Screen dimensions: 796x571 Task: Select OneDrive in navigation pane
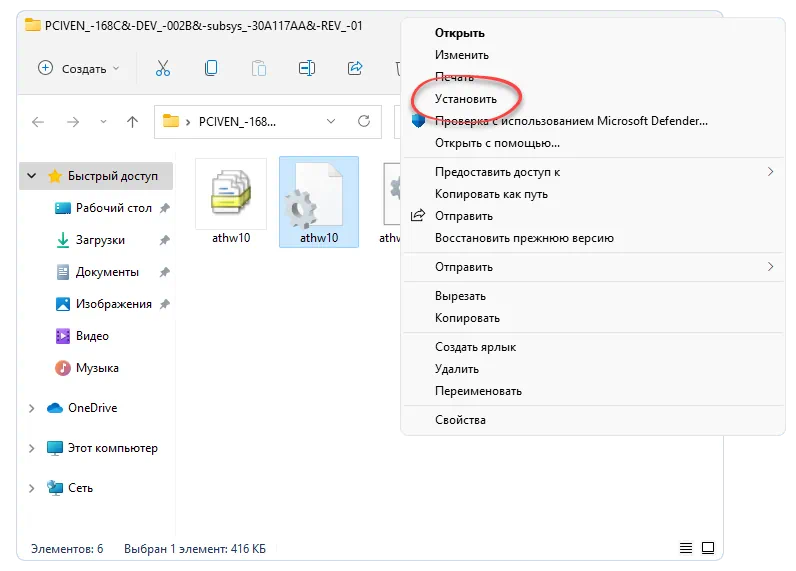click(x=92, y=408)
